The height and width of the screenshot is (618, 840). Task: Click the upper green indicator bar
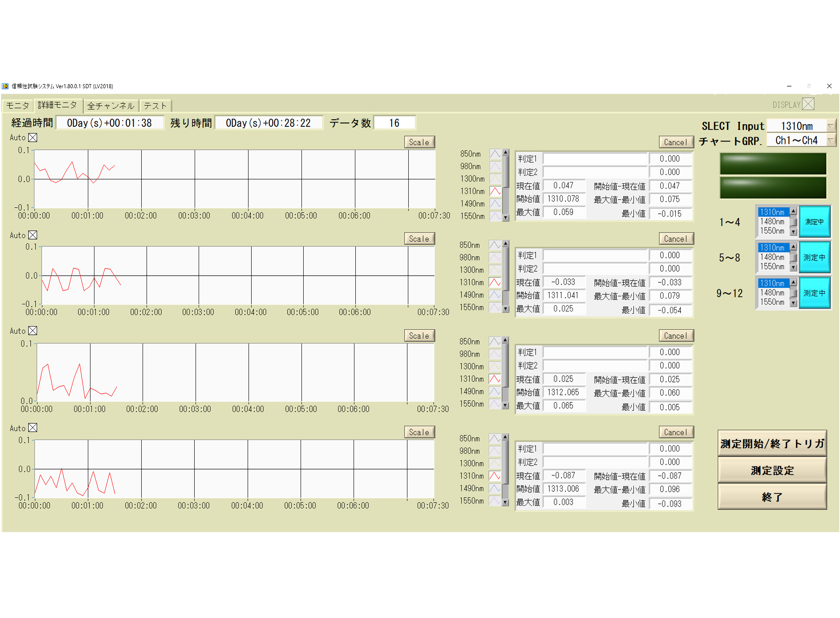pos(773,164)
